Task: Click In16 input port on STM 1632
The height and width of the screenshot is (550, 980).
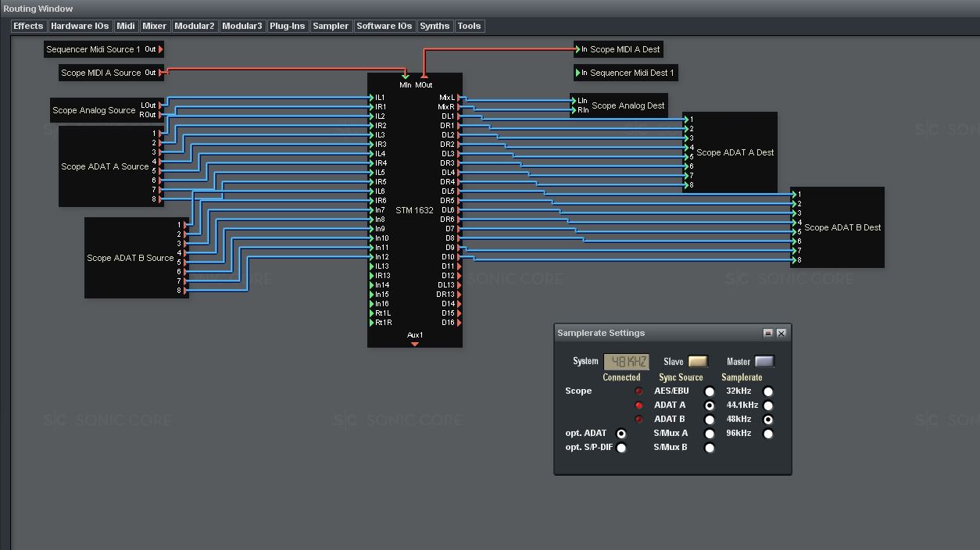Action: pos(372,304)
